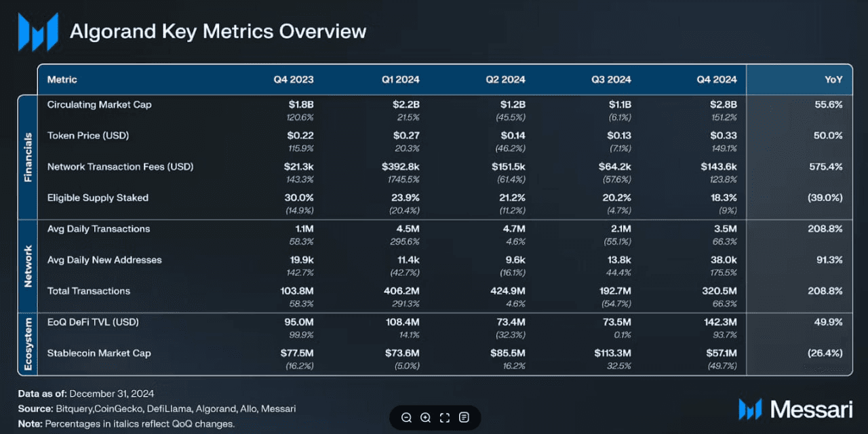This screenshot has height=434, width=868.
Task: Click the 'YoY' column header
Action: tap(834, 79)
